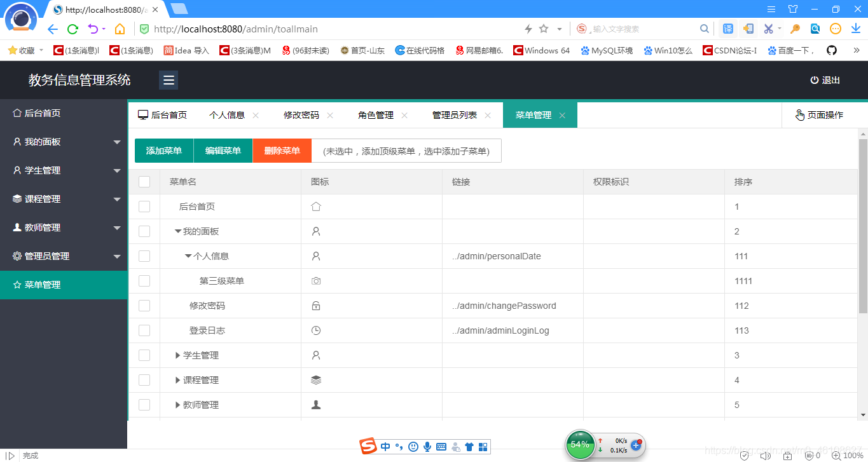The image size is (868, 462).
Task: Click the table vertical scrollbar
Action: point(863,226)
